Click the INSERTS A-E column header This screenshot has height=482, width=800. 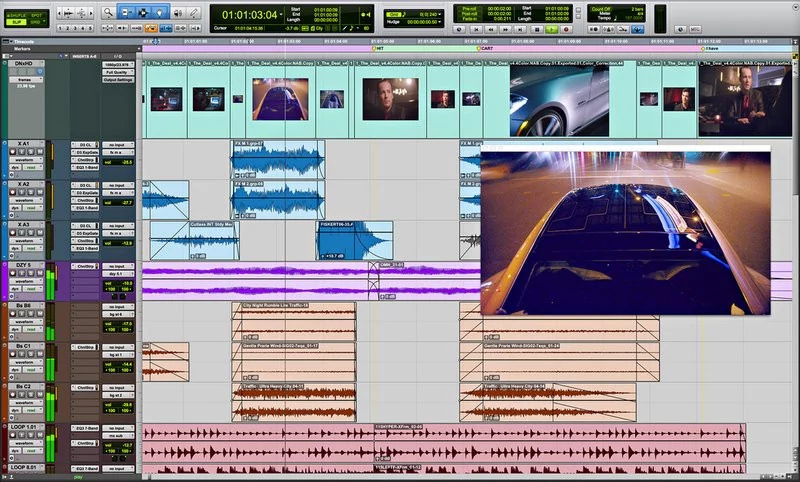(x=85, y=56)
